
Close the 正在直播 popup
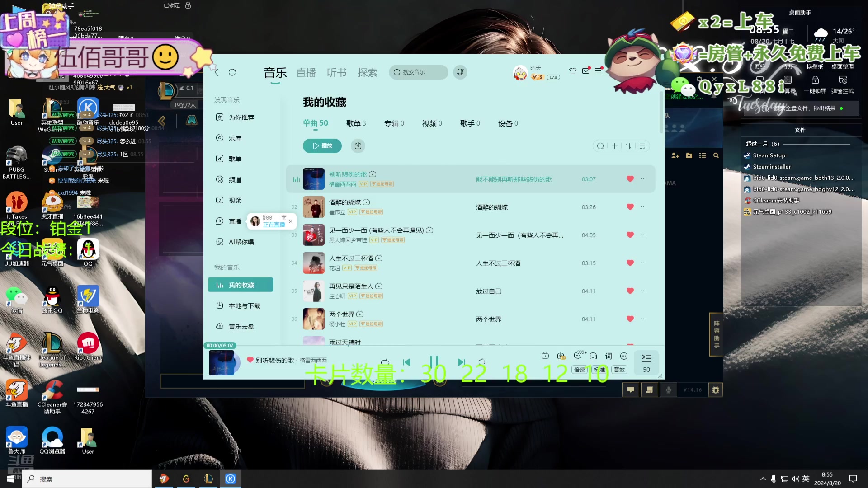coord(291,221)
